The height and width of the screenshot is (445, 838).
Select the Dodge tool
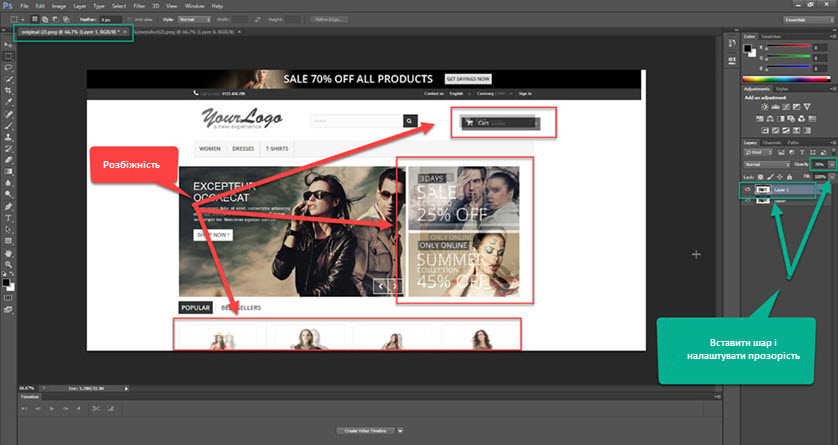click(8, 195)
